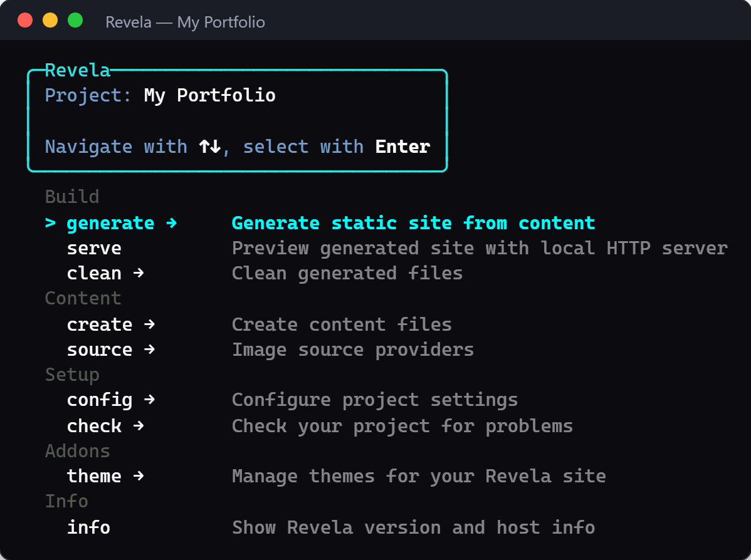Click the Setup section heading
Image resolution: width=751 pixels, height=560 pixels.
coord(72,375)
